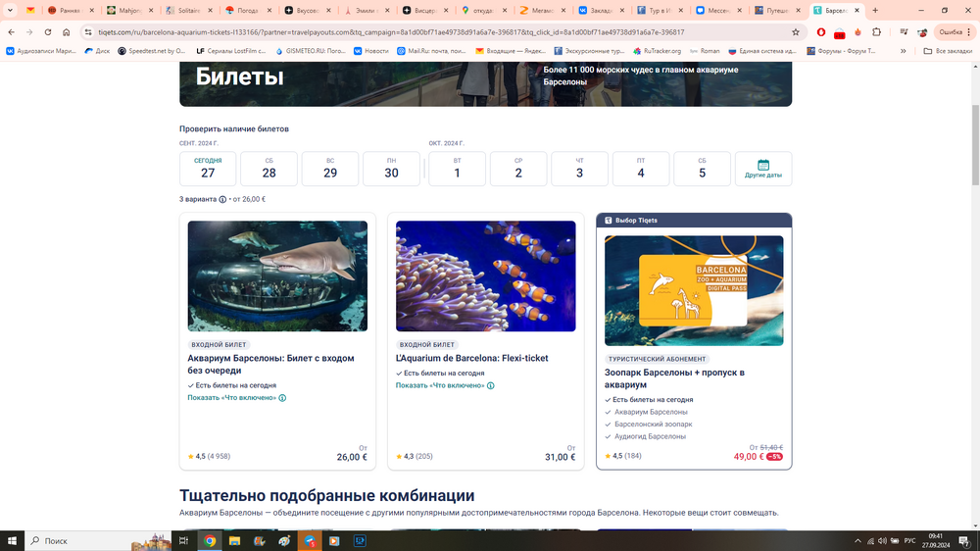Open the 'Новости' VK bookmark
The width and height of the screenshot is (980, 551).
(371, 51)
